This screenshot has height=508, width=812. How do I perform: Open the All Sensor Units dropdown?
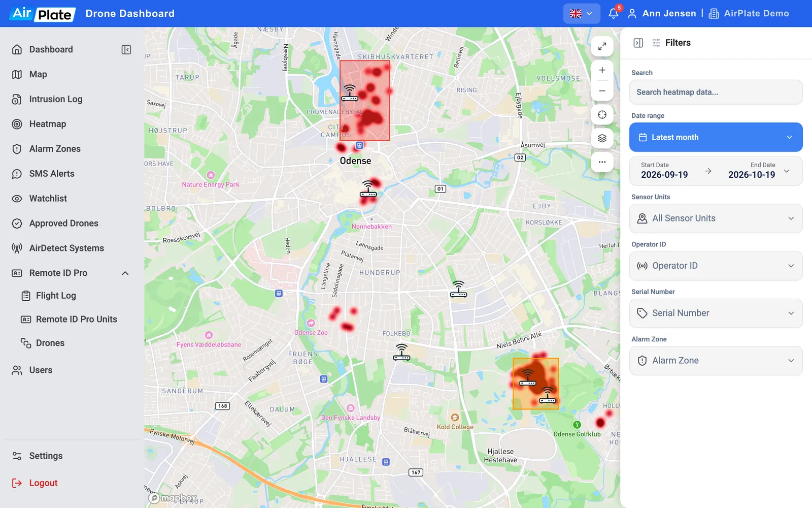[716, 218]
